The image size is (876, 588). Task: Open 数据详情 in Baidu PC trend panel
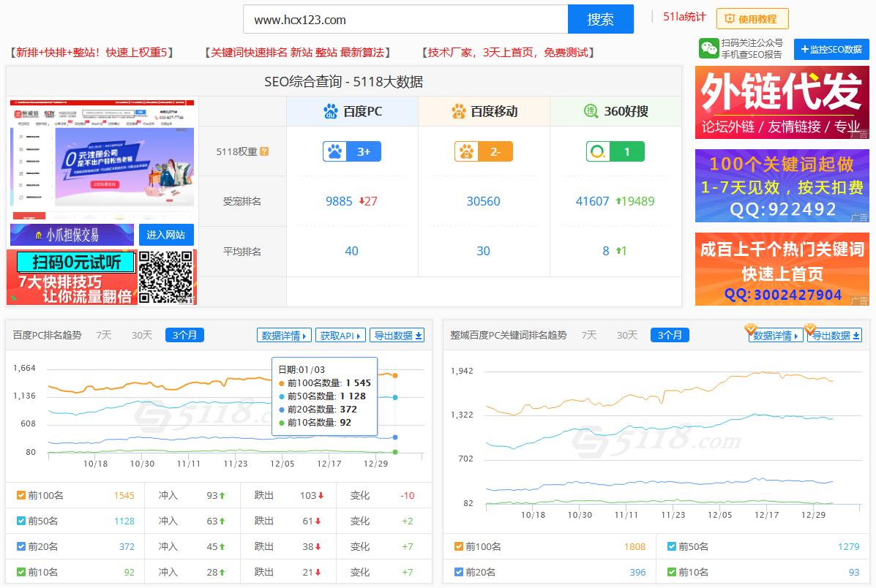pyautogui.click(x=285, y=336)
